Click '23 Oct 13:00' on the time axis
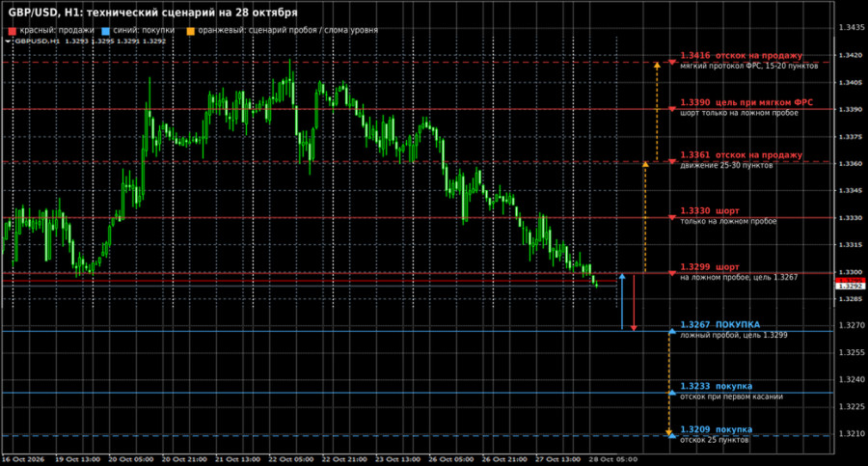The width and height of the screenshot is (868, 466). 397,459
